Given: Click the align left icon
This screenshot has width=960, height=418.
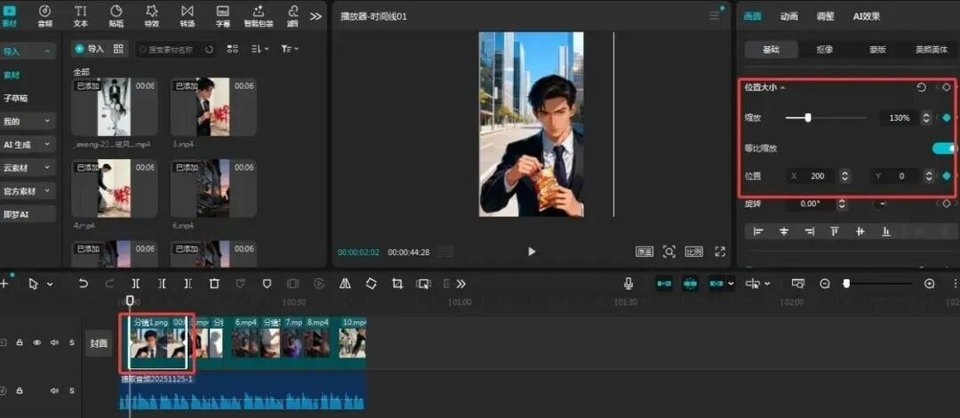Looking at the screenshot, I should click(758, 231).
